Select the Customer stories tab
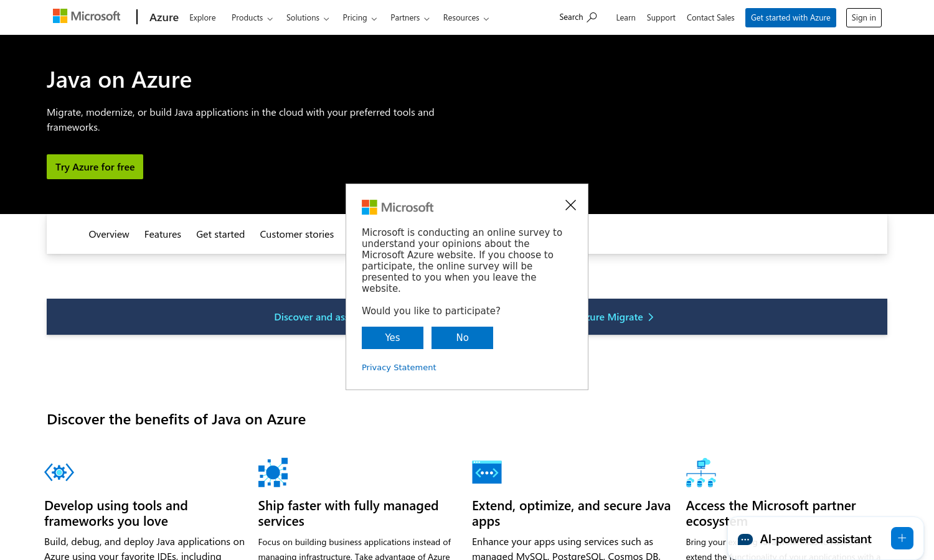The image size is (934, 560). coord(296,235)
